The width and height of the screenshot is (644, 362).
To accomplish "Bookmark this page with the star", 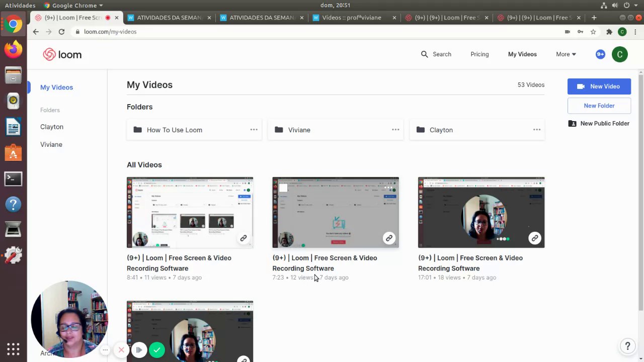I will point(593,32).
